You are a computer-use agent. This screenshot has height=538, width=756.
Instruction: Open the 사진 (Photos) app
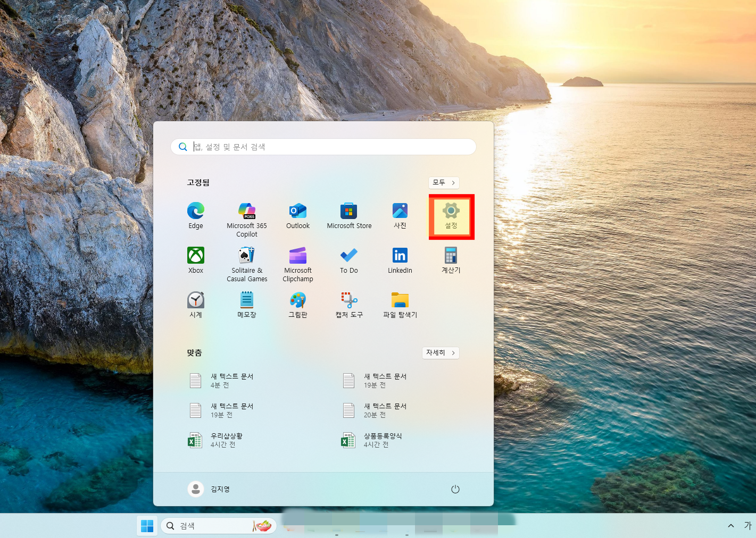(400, 216)
